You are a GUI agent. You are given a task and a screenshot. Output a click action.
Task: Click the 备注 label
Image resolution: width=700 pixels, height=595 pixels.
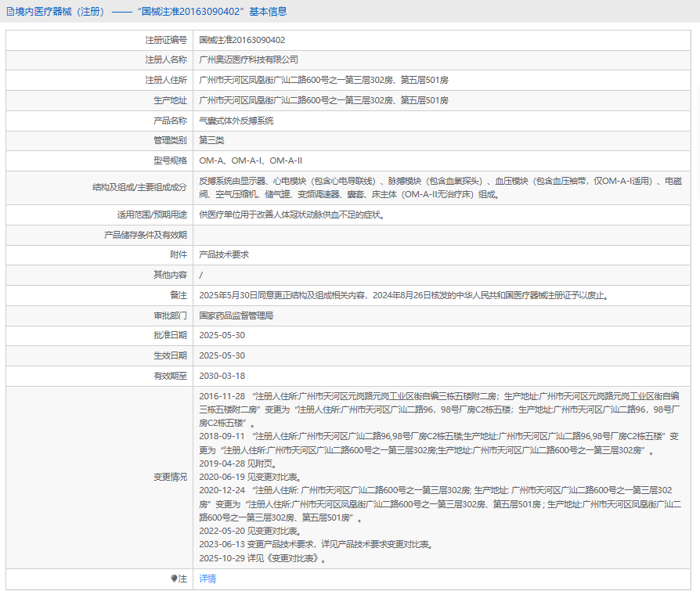pos(178,295)
